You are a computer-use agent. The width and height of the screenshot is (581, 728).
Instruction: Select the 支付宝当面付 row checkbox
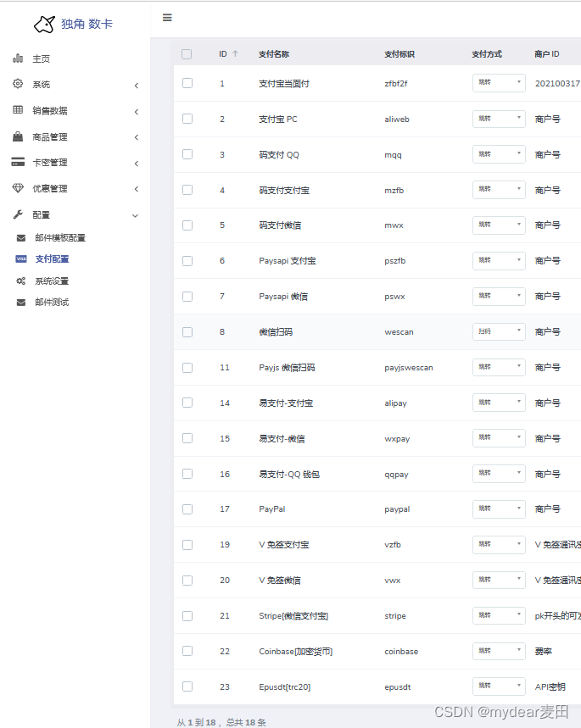tap(187, 83)
